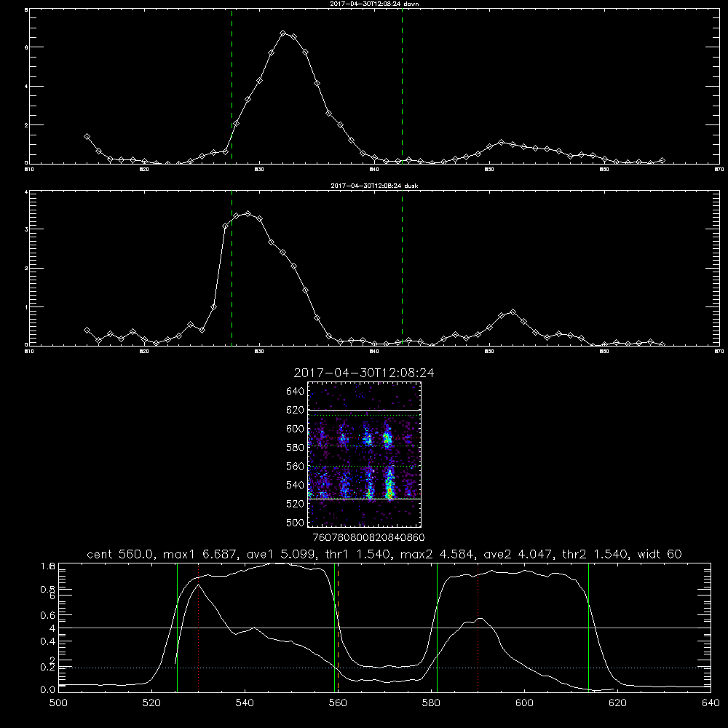
Task: Click the green solid line near 525 in bottom plot
Action: pyautogui.click(x=178, y=628)
